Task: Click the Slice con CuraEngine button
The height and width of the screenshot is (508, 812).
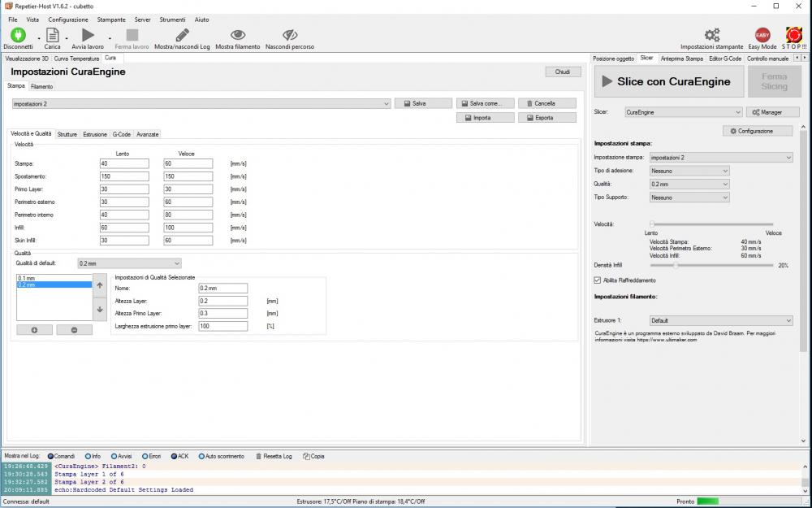Action: 663,82
